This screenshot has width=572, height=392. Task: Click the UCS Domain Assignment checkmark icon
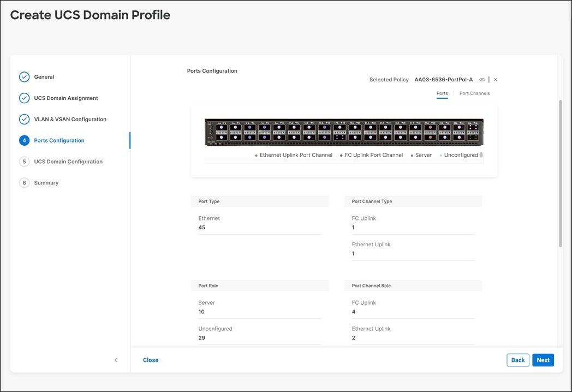(24, 98)
